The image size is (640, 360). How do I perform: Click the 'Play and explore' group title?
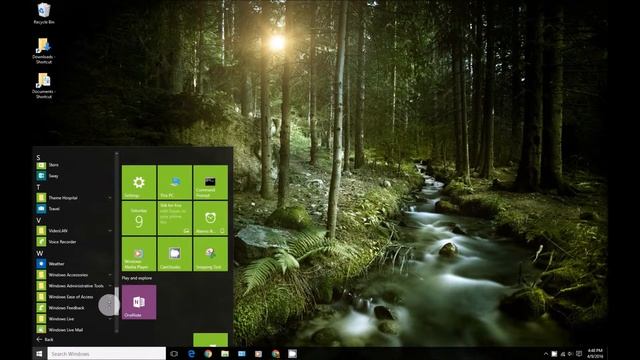(x=137, y=278)
